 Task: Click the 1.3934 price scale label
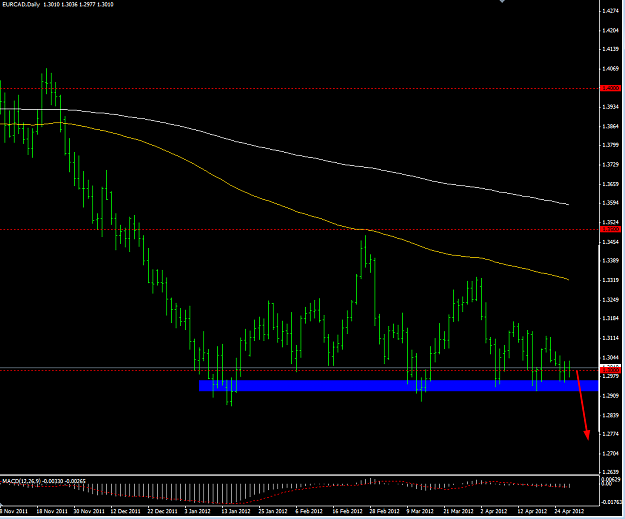pyautogui.click(x=611, y=107)
